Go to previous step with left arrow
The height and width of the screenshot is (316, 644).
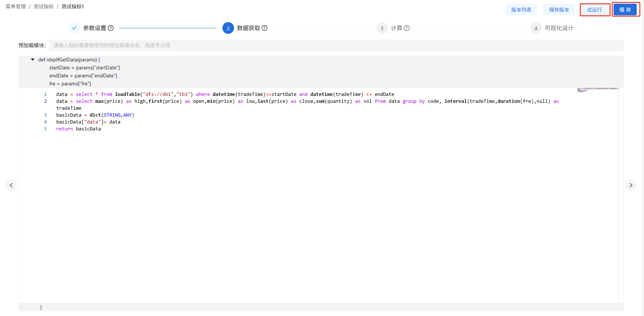click(11, 185)
